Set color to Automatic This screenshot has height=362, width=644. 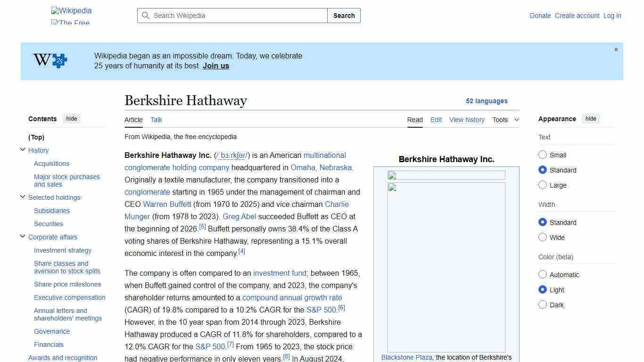[x=543, y=274]
